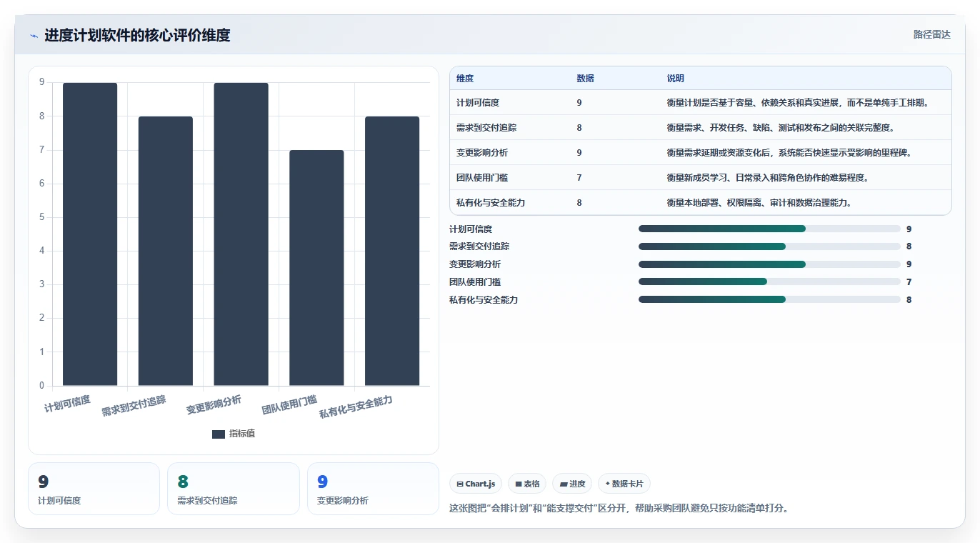Click the 需求到交付追踪 bar in the chart

[x=166, y=251]
